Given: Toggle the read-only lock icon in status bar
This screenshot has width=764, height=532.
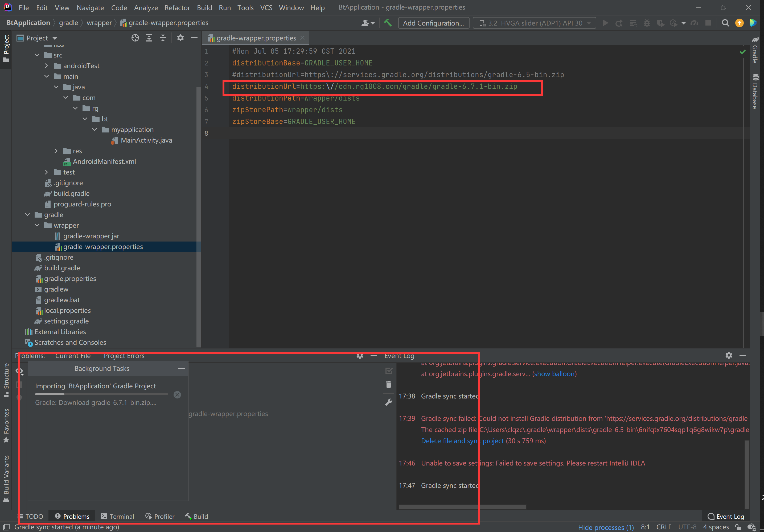Looking at the screenshot, I should click(x=738, y=527).
